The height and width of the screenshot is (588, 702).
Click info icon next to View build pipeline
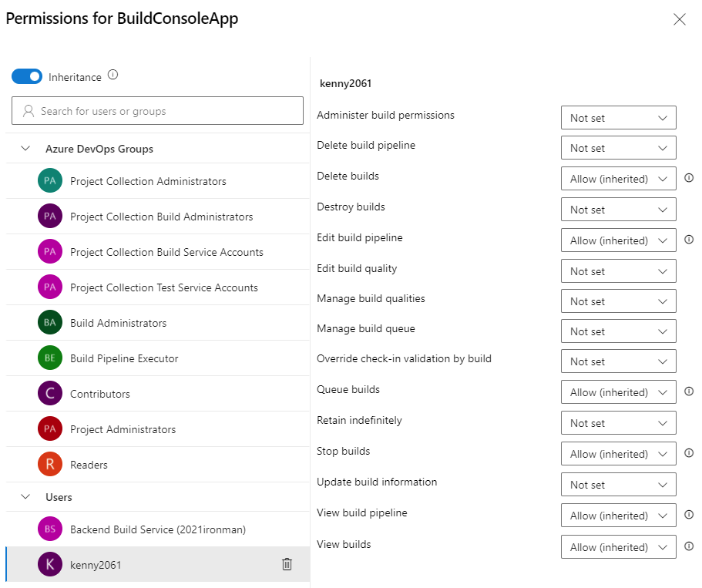pyautogui.click(x=689, y=515)
